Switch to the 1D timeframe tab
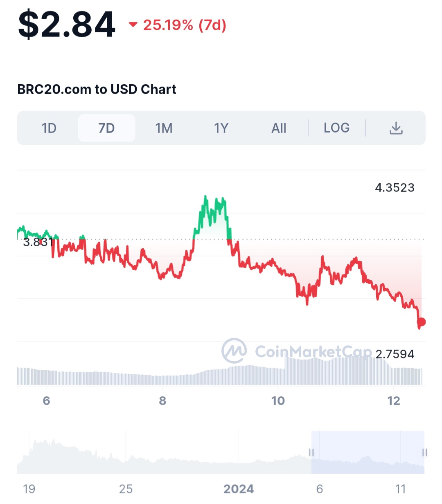Image resolution: width=442 pixels, height=504 pixels. pyautogui.click(x=49, y=128)
